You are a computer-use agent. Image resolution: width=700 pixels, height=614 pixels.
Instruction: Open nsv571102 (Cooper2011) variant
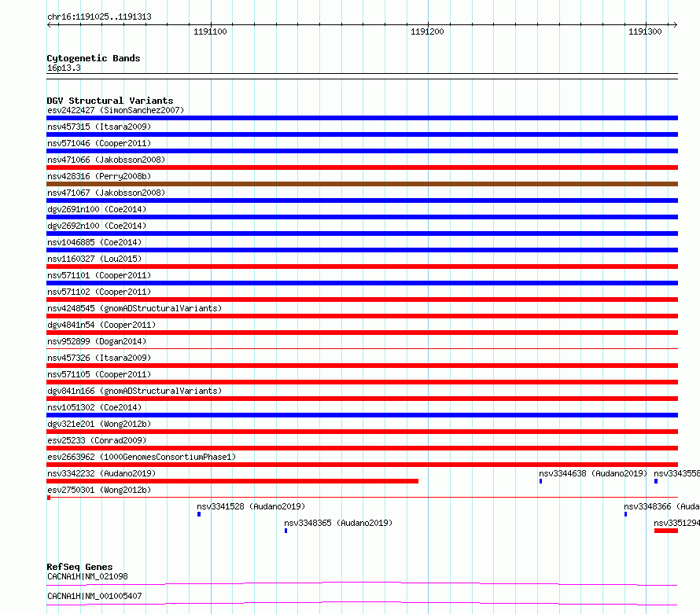pos(99,292)
